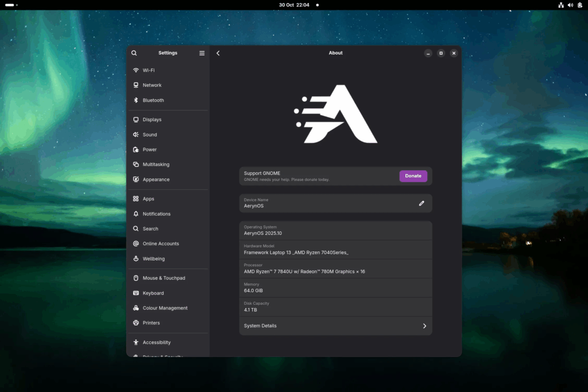Open Displays from the sidebar
Viewport: 588px width, 392px height.
coord(152,119)
